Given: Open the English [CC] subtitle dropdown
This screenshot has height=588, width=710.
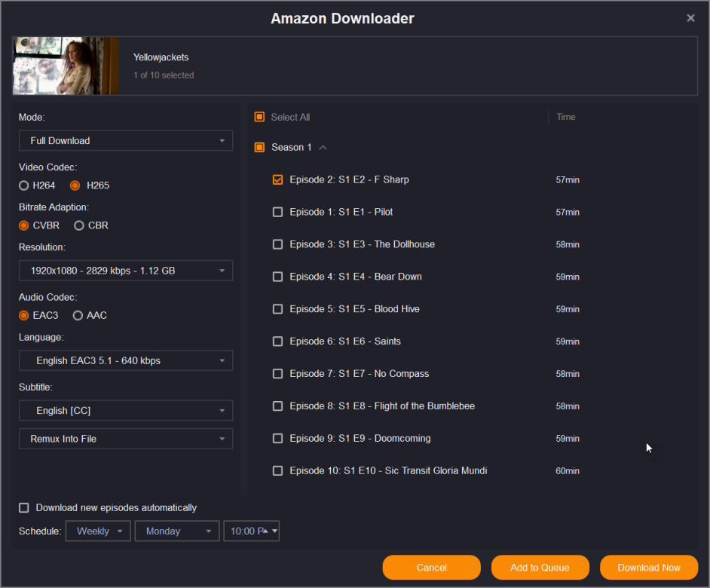Looking at the screenshot, I should (126, 411).
